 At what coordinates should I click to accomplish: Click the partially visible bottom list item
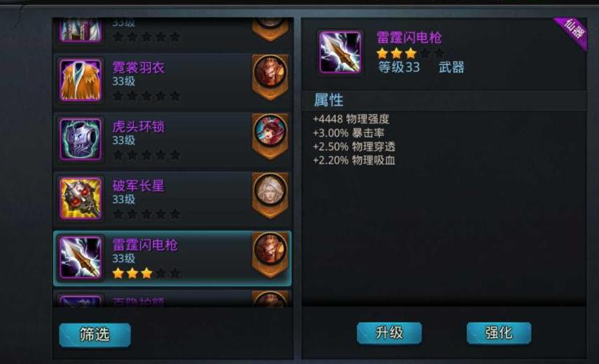tap(173, 299)
